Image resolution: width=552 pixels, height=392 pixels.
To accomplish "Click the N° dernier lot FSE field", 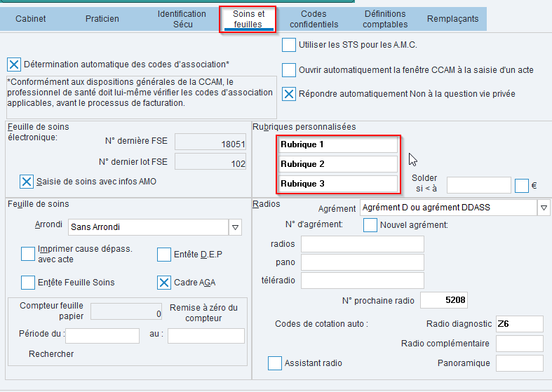I will (x=210, y=161).
